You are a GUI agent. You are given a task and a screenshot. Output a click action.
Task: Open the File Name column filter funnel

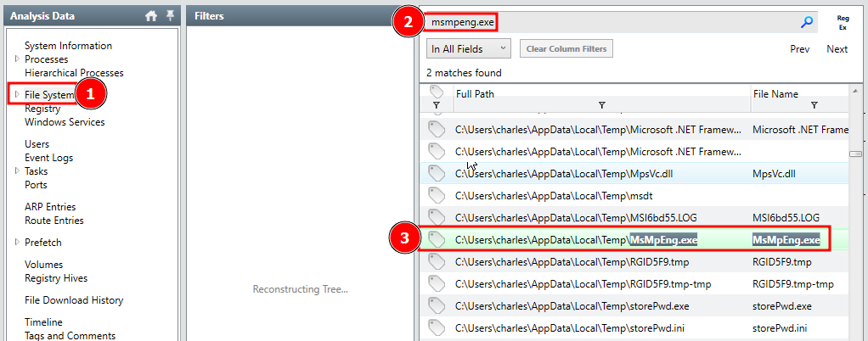(814, 106)
